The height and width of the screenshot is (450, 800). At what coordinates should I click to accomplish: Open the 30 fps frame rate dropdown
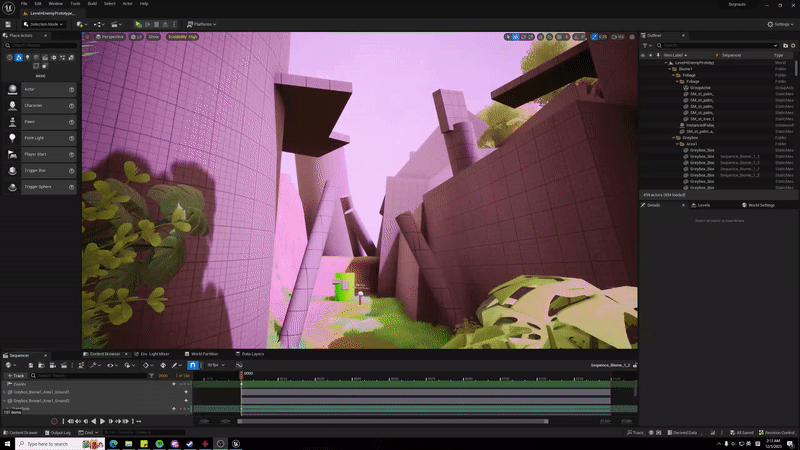(215, 365)
